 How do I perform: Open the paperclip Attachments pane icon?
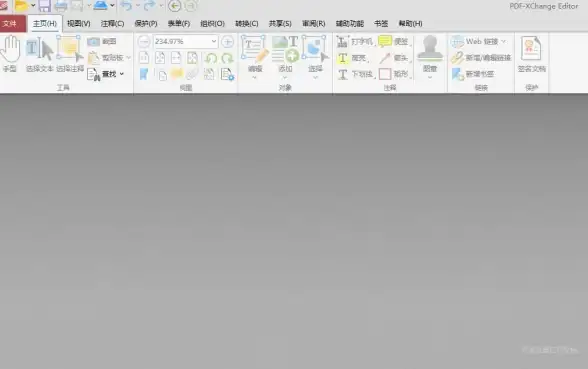click(x=192, y=74)
